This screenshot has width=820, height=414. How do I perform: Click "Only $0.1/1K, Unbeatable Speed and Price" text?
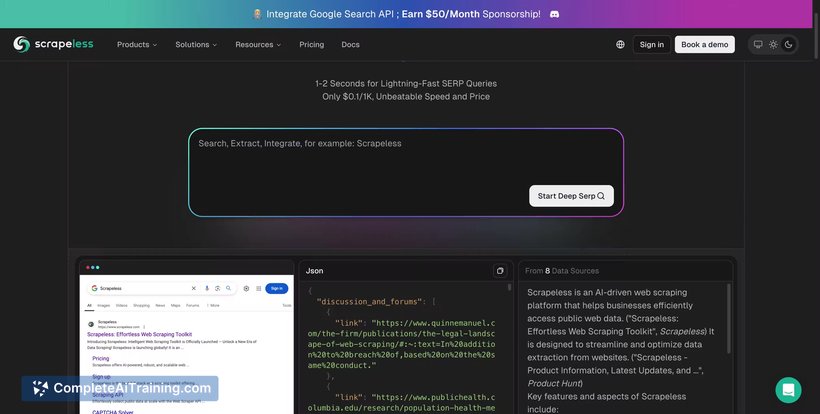click(x=406, y=97)
